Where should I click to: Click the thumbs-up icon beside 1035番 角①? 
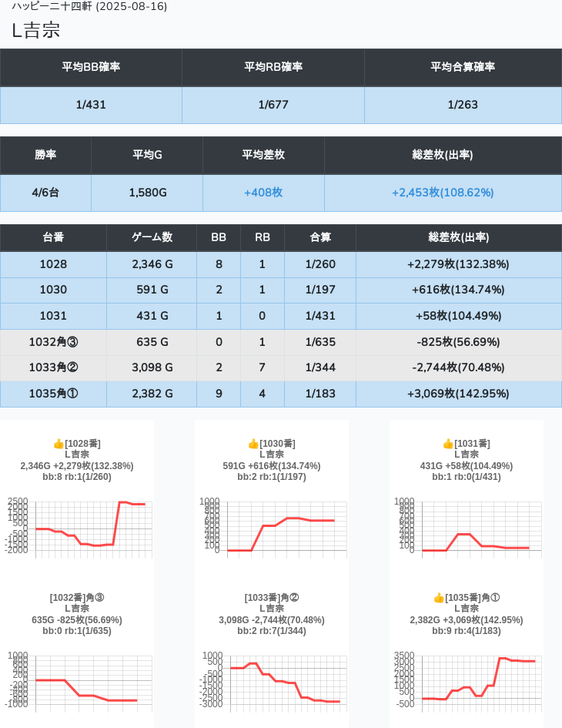pos(440,598)
